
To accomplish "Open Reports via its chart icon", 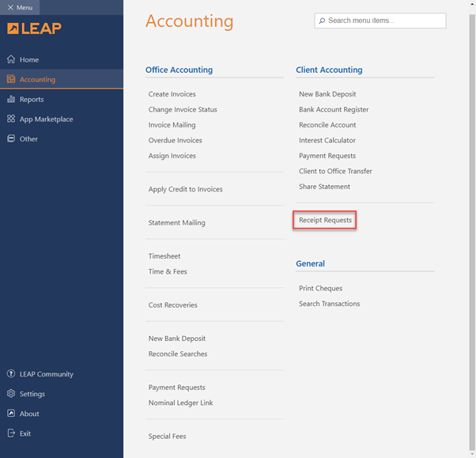I will coord(11,99).
